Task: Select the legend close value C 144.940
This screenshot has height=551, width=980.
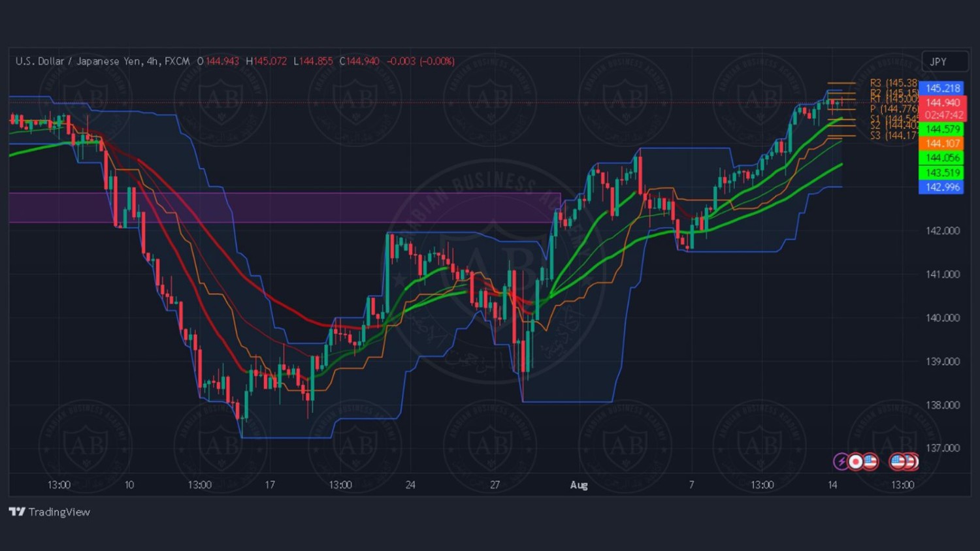Action: tap(359, 61)
